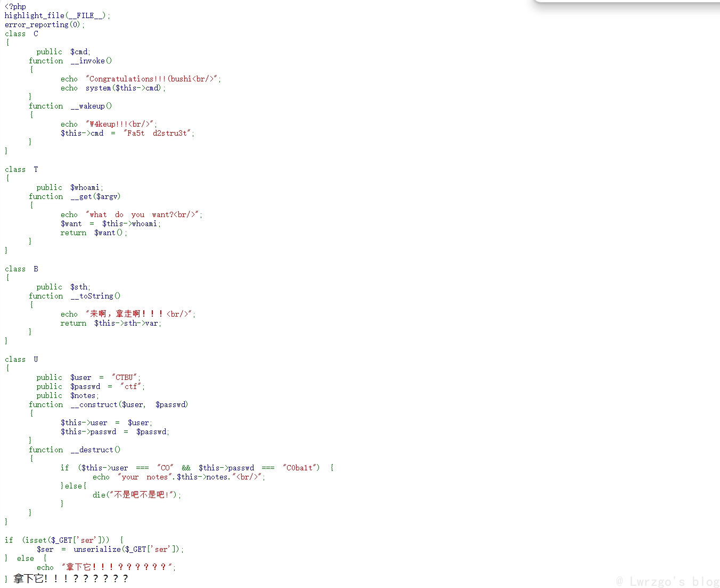
Task: Select the "class T" declaration
Action: tap(21, 169)
